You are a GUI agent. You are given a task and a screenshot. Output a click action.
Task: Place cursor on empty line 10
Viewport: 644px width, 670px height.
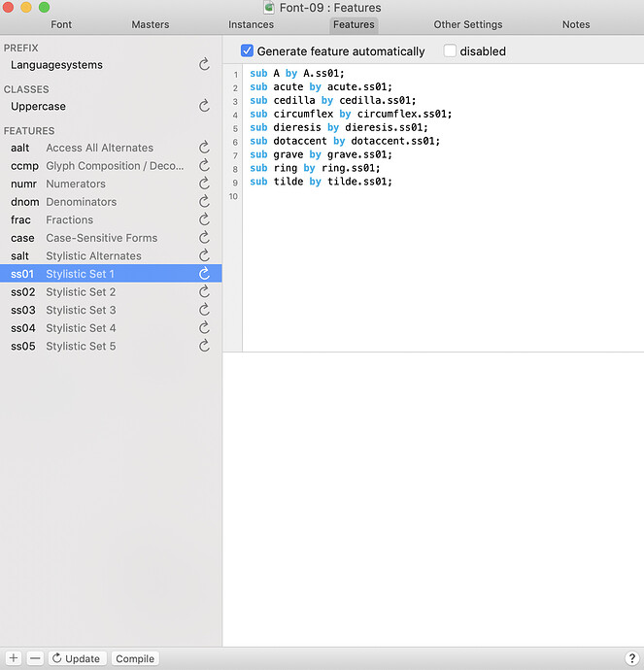(x=442, y=196)
